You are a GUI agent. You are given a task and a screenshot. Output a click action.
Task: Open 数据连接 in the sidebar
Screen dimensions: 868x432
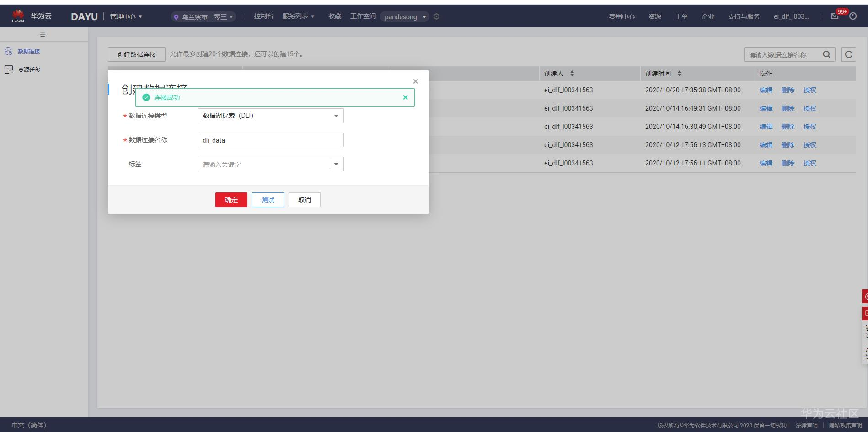(x=29, y=52)
